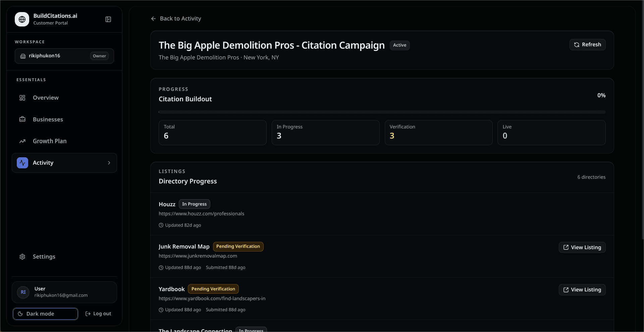
Task: Click the Houzz In Progress badge
Action: [x=194, y=204]
